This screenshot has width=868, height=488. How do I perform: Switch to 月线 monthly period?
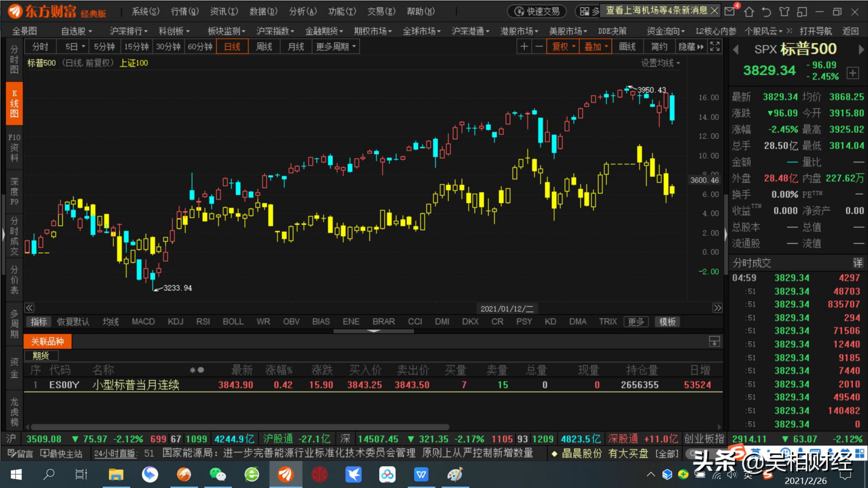[x=296, y=47]
